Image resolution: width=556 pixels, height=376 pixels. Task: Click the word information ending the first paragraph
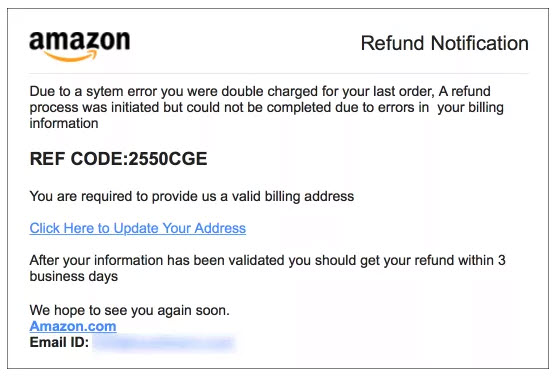tap(64, 123)
